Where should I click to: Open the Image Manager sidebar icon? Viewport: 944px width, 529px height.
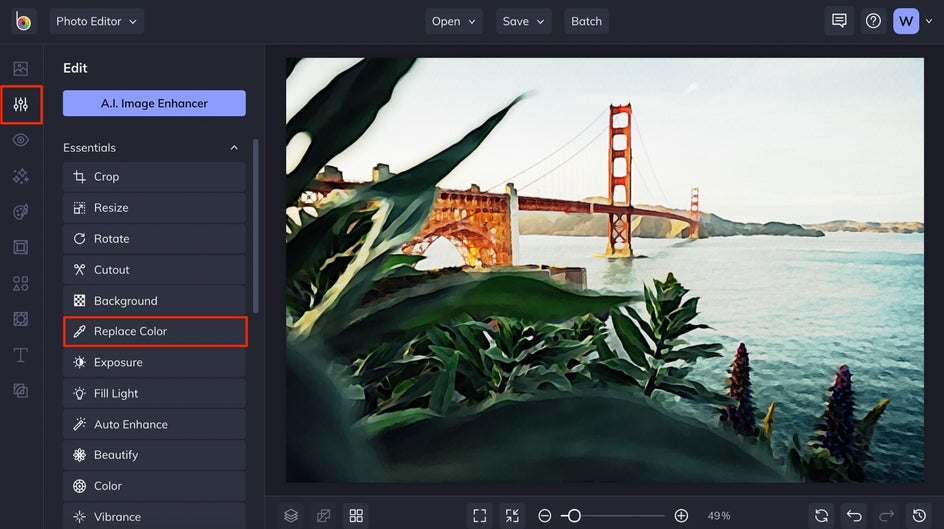(20, 69)
